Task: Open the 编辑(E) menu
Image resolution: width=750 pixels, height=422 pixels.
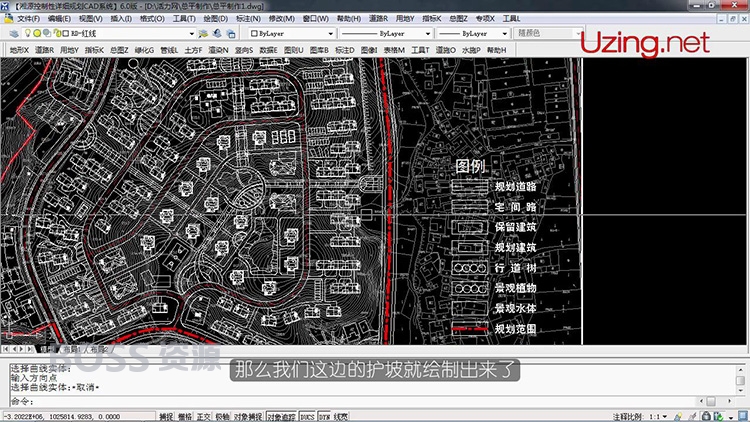Action: tap(59, 19)
